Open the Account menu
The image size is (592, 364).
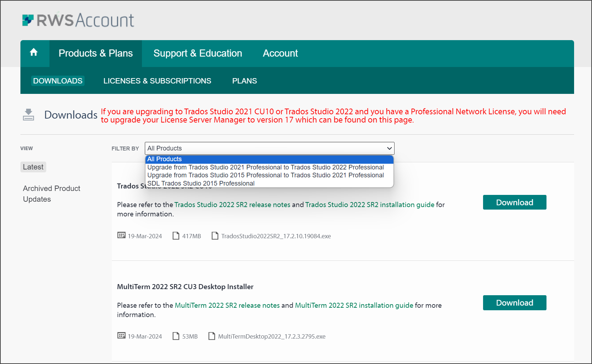[280, 53]
